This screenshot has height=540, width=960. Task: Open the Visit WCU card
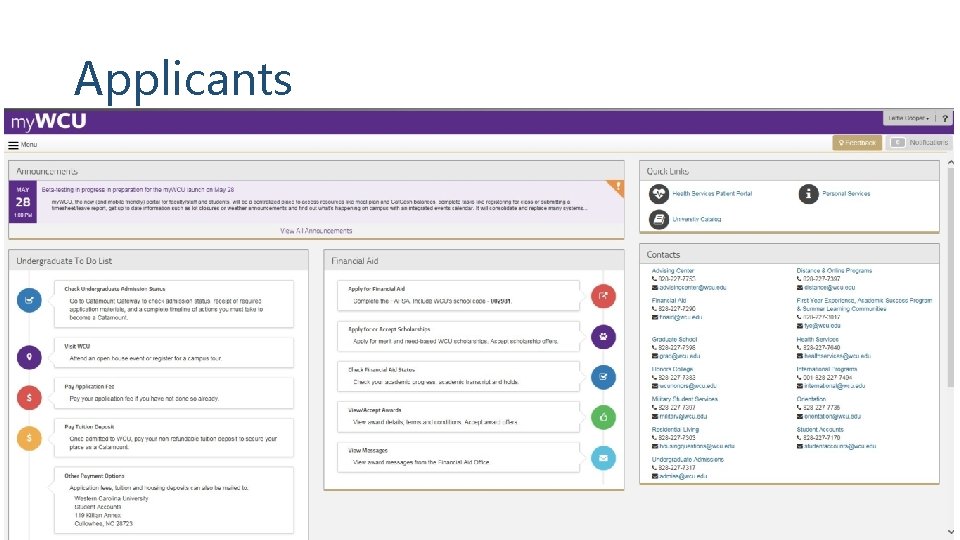pos(174,353)
